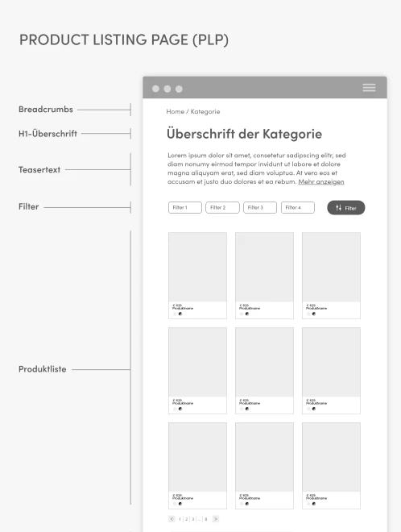Click the 'H1-Überschrift' annotation label
The height and width of the screenshot is (532, 401).
[x=48, y=134]
